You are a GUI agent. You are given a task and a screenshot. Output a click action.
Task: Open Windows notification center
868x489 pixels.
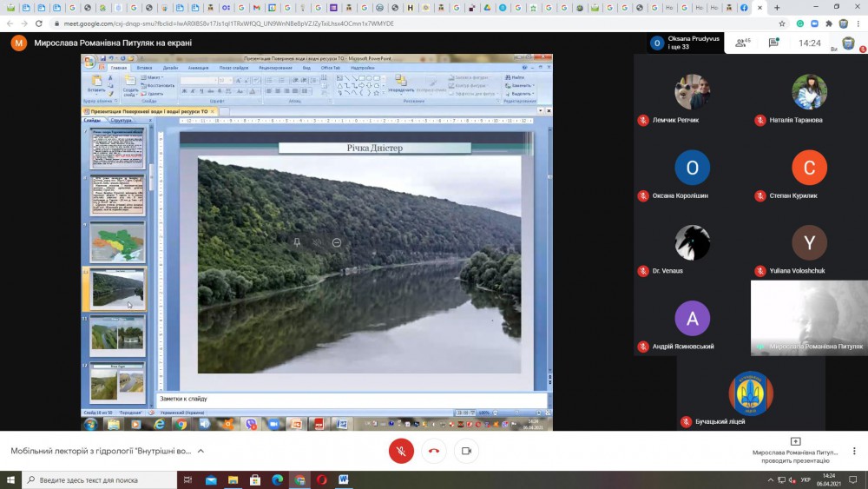(x=853, y=479)
